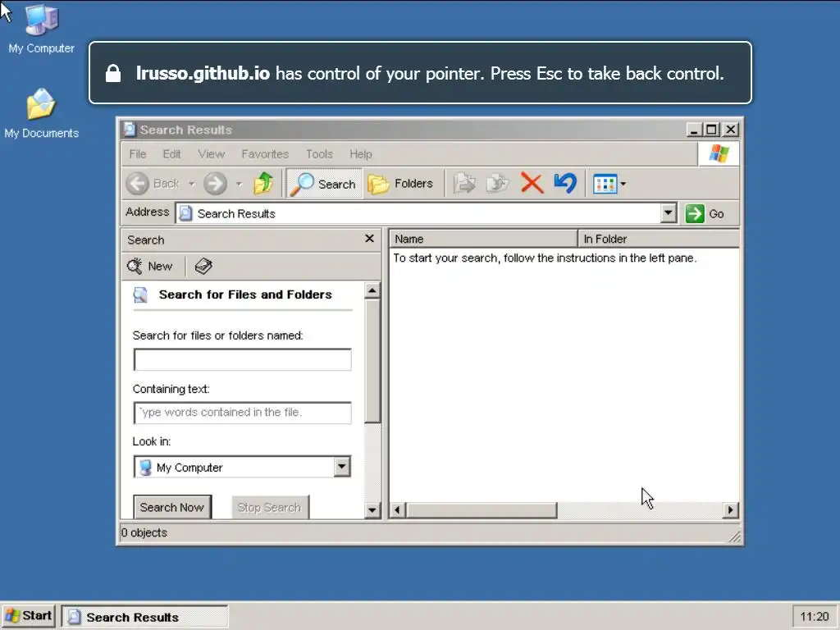Click the "Search for Files and Folders" heading
Image resolution: width=840 pixels, height=630 pixels.
tap(245, 294)
